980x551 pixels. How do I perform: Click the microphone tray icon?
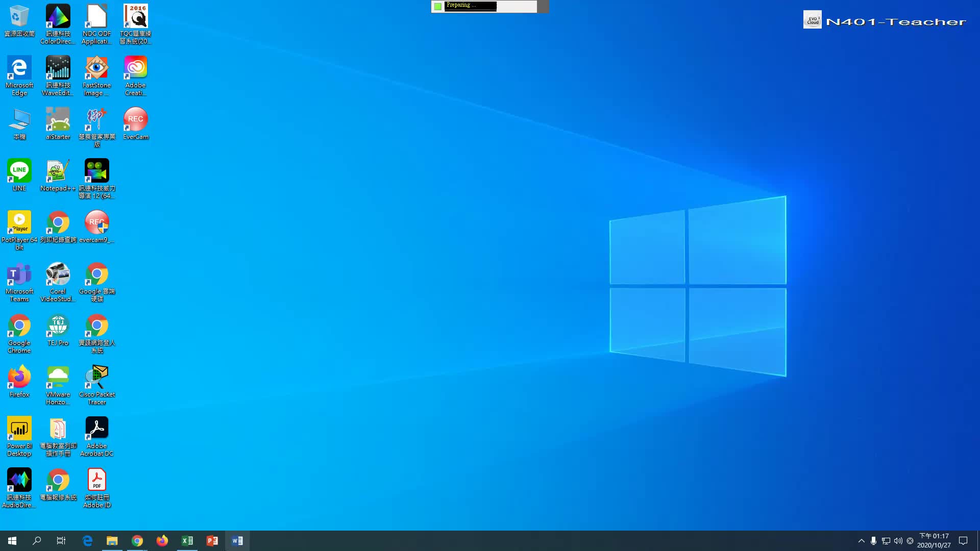click(873, 541)
